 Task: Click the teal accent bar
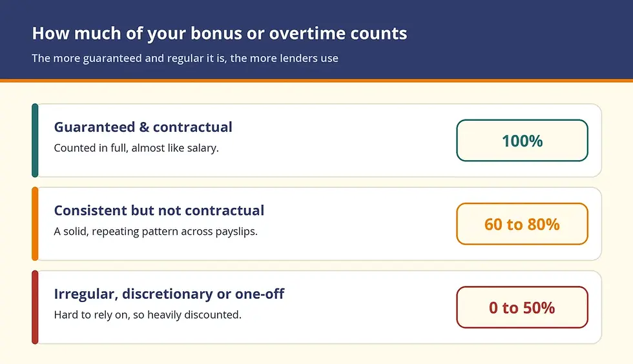click(x=35, y=141)
